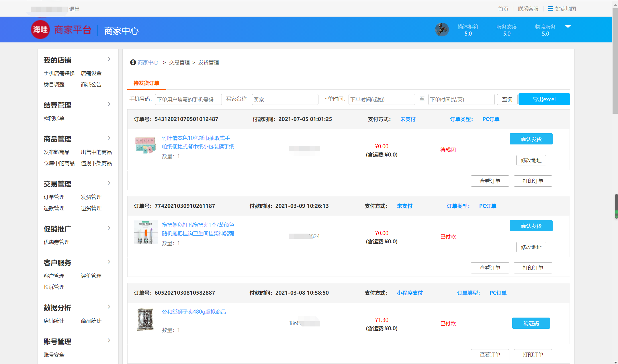The height and width of the screenshot is (364, 618).
Task: Open the mop holder product thumbnail
Action: click(146, 232)
